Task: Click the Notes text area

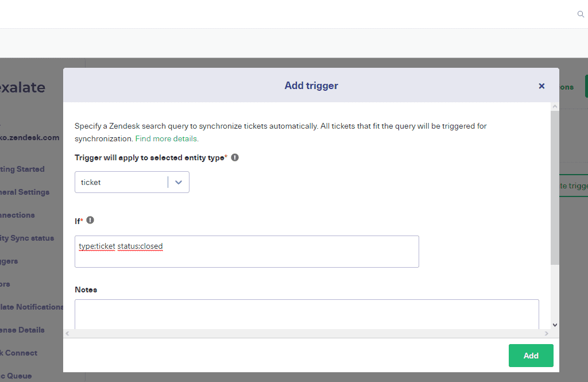Action: pos(307,314)
